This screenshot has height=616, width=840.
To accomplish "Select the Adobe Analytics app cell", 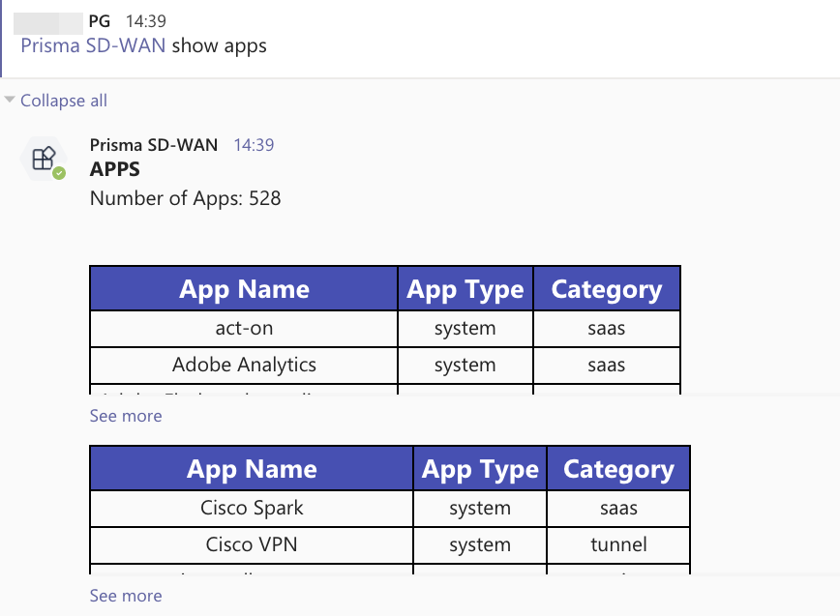I will [x=244, y=365].
